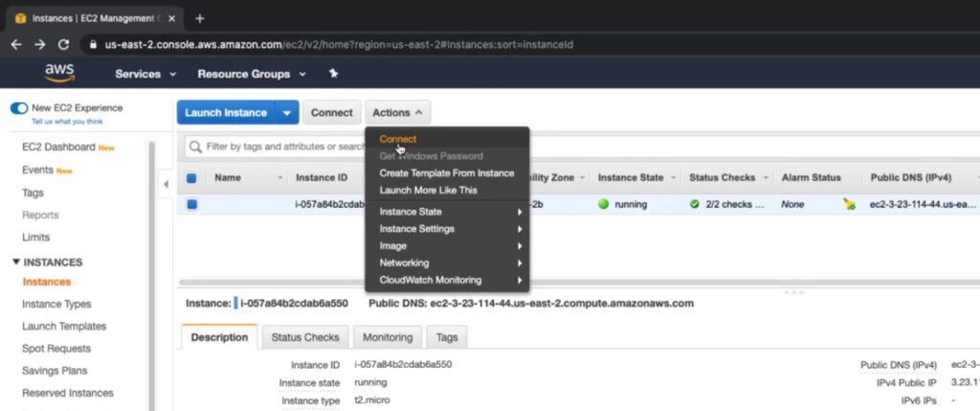Open the Name column filter arrow
980x411 pixels.
click(280, 178)
